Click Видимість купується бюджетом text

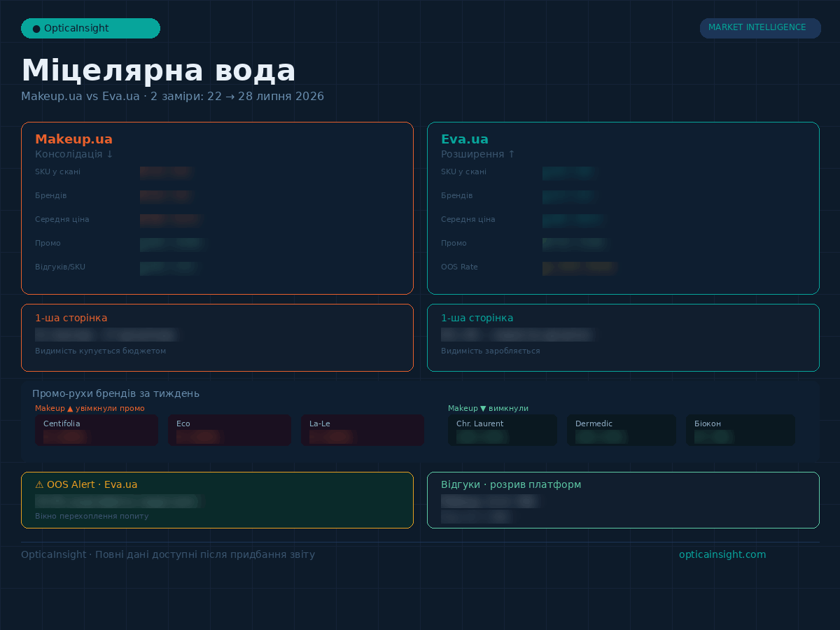(101, 351)
